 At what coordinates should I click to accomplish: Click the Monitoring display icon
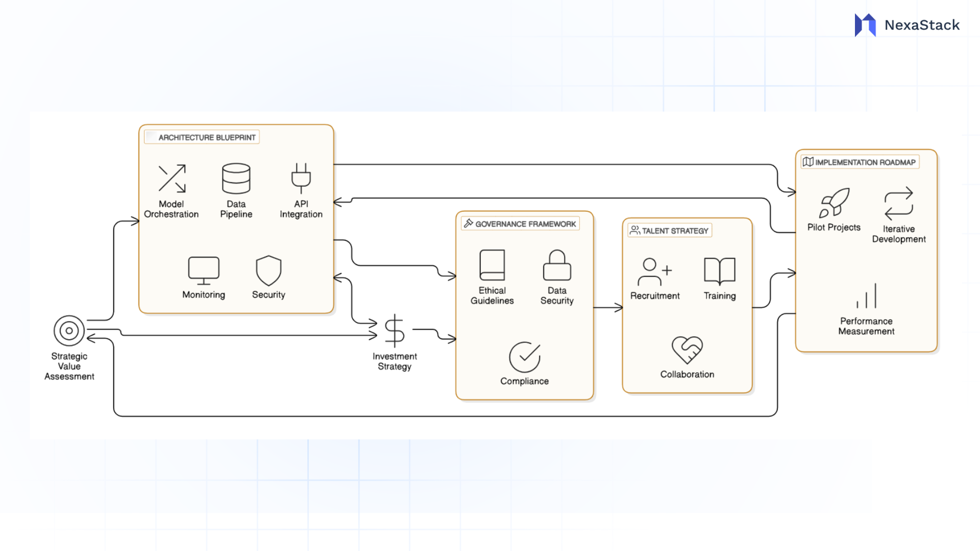tap(203, 271)
